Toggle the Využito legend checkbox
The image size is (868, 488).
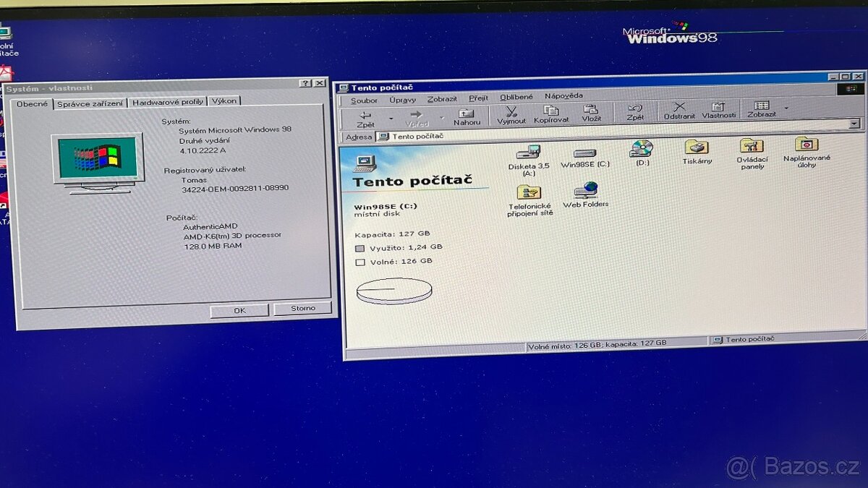point(359,247)
